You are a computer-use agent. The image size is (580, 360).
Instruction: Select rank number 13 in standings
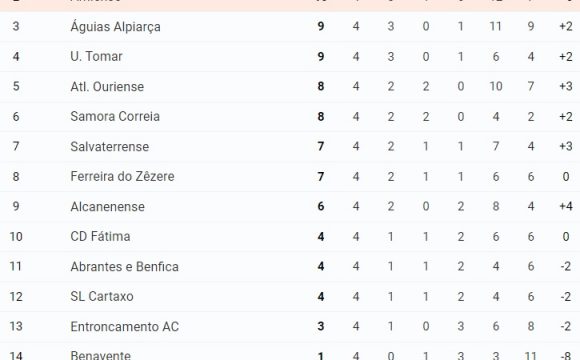tap(16, 326)
